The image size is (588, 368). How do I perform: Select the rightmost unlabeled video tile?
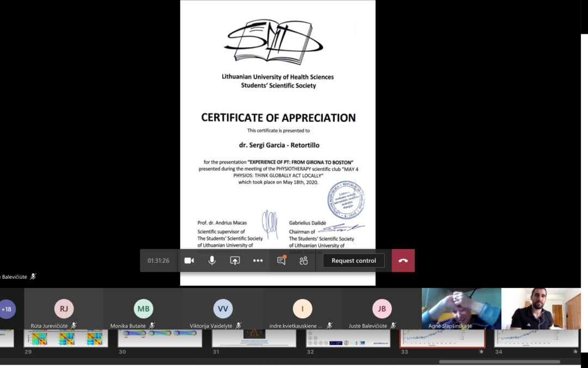tap(541, 309)
